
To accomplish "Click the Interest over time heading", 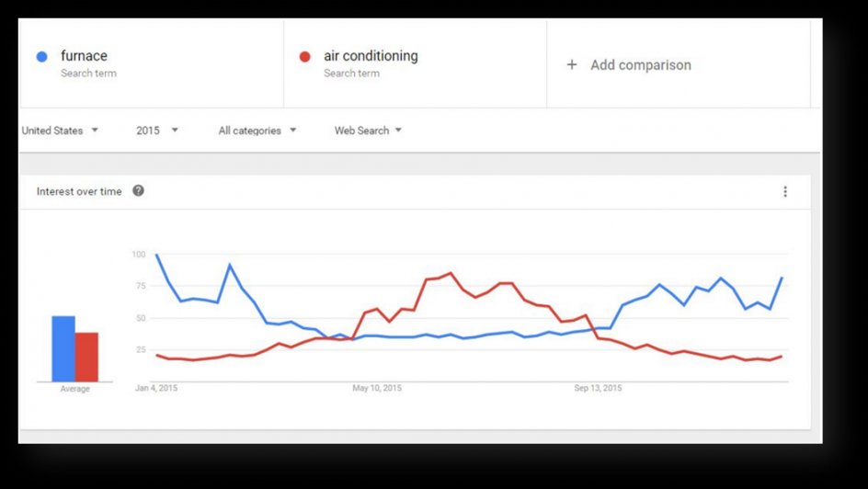I will (80, 191).
